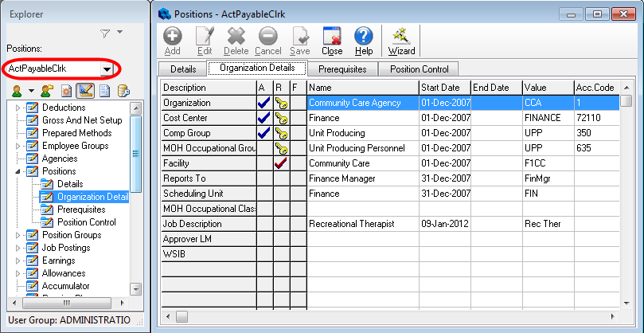Image resolution: width=644 pixels, height=333 pixels.
Task: Toggle the red checkmark in Facility row
Action: tap(279, 163)
